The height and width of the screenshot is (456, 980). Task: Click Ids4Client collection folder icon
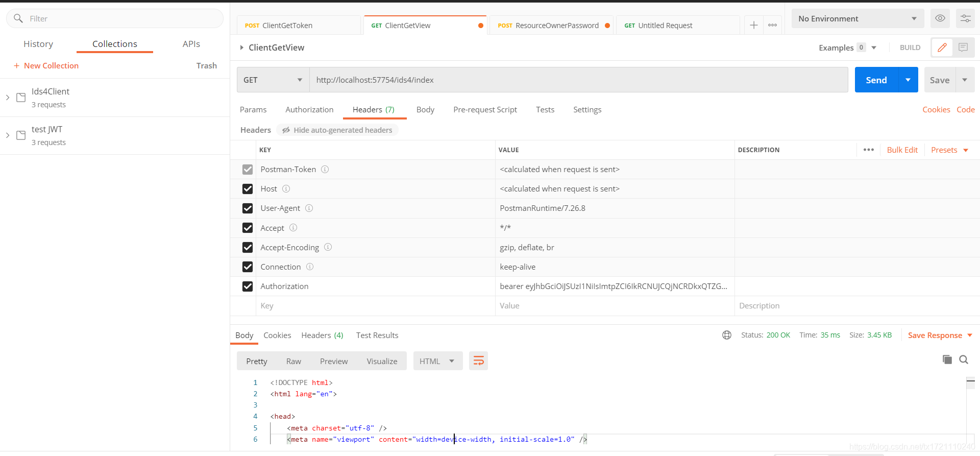(x=21, y=98)
